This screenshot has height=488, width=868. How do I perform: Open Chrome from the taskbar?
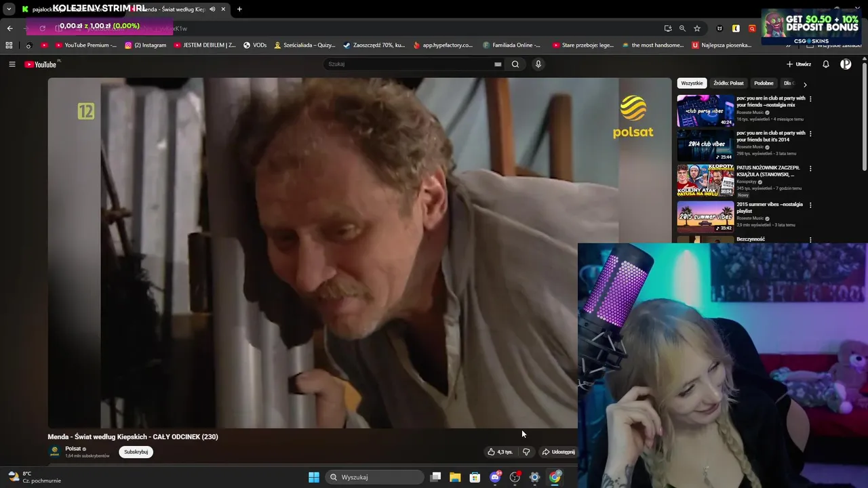pos(555,477)
